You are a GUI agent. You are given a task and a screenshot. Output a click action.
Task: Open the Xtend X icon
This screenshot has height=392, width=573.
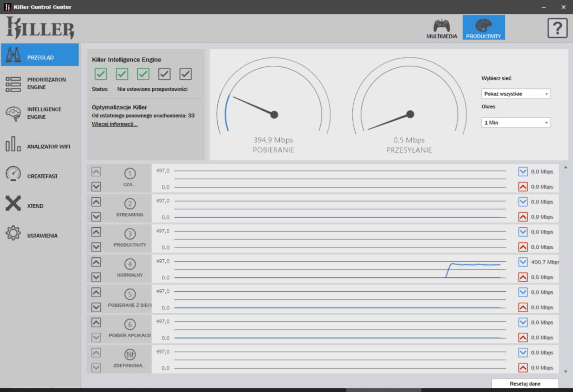[x=13, y=205]
